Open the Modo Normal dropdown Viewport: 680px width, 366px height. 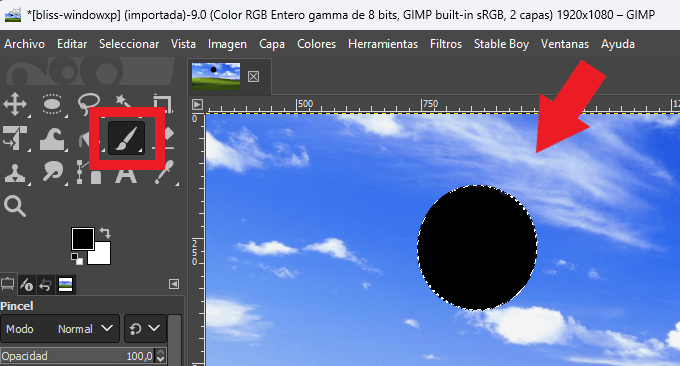(x=60, y=329)
